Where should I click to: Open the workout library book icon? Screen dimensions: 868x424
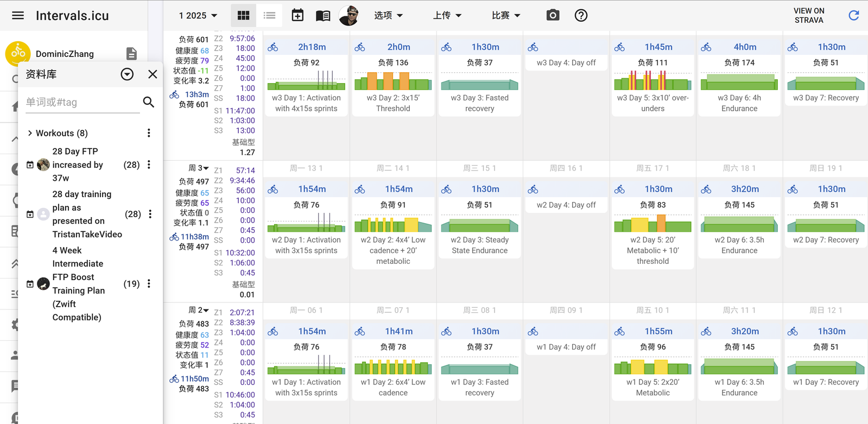[x=323, y=16]
